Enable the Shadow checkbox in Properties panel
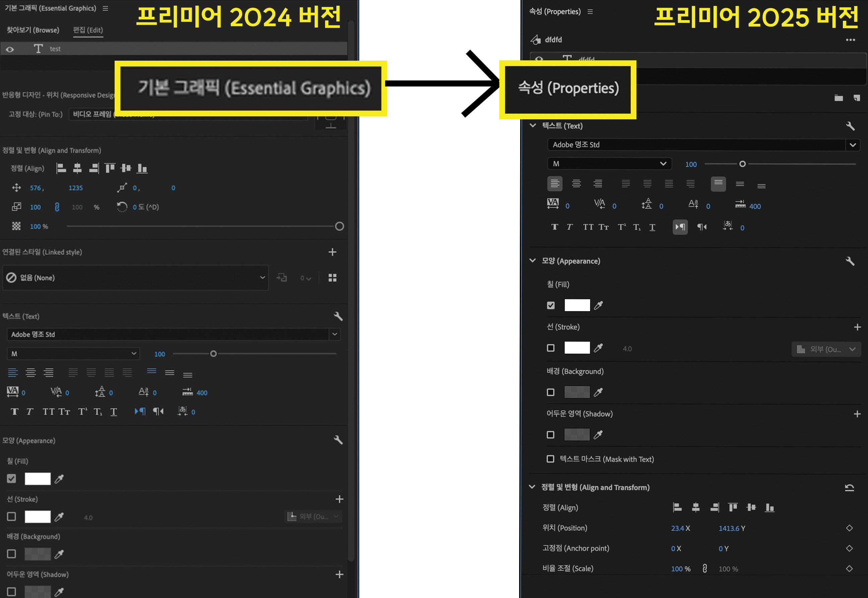 coord(550,435)
